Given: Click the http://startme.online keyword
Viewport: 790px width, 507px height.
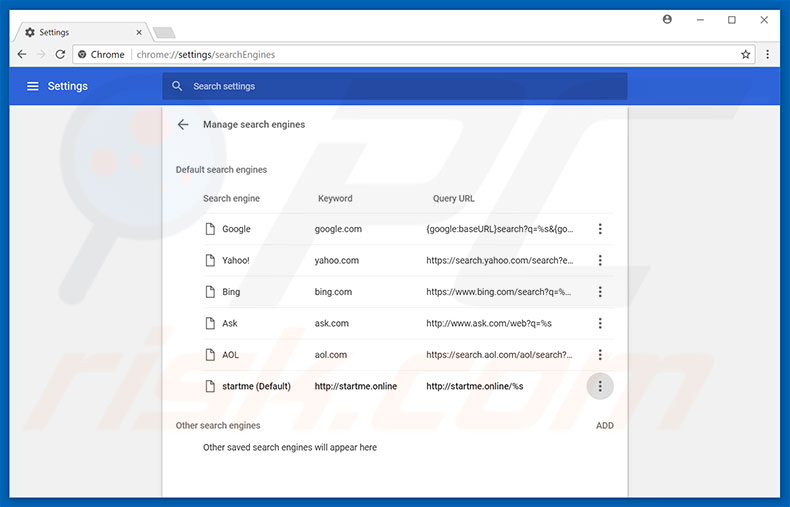Looking at the screenshot, I should [356, 387].
